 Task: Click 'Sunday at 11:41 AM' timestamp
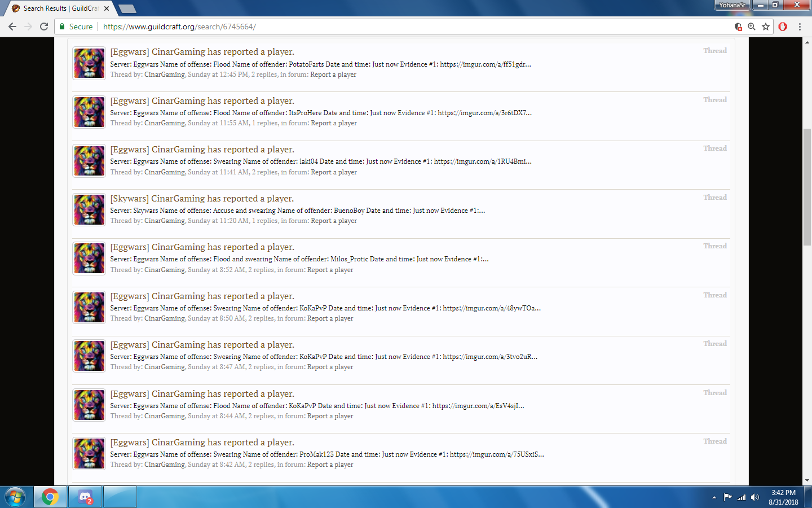click(x=218, y=172)
